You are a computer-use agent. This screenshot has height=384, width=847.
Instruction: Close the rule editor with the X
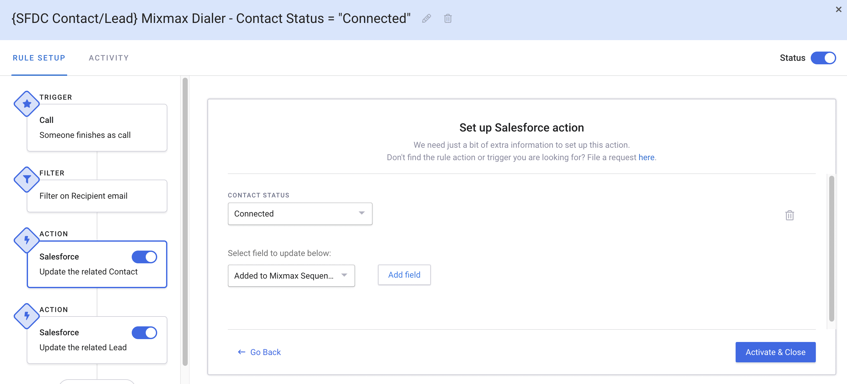pyautogui.click(x=839, y=9)
